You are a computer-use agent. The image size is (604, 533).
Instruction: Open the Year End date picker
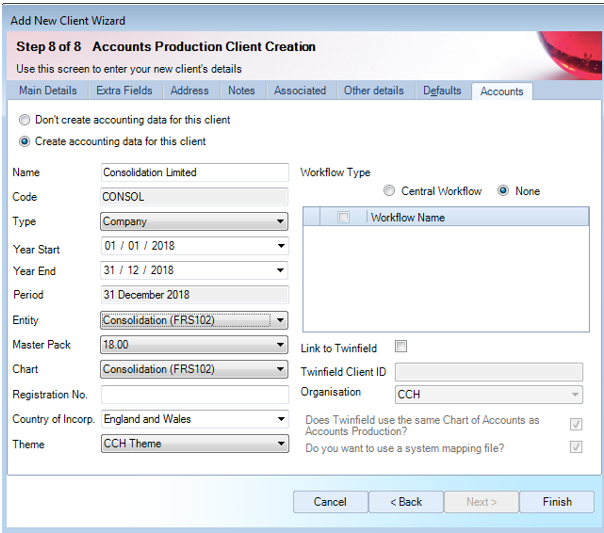pos(281,270)
